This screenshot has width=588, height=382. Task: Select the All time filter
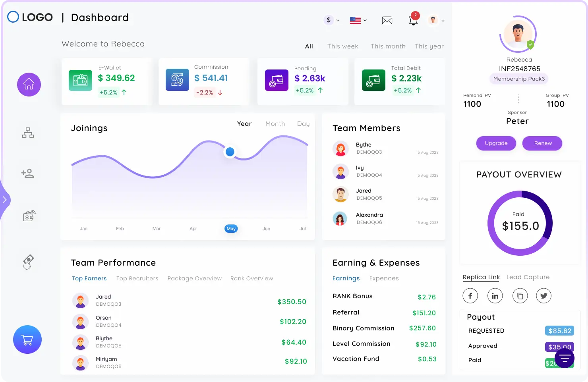[x=309, y=46]
